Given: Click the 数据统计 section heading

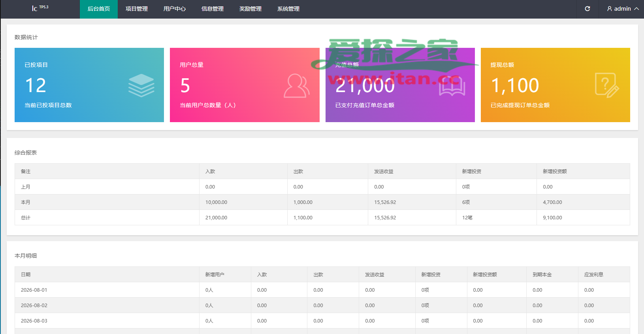Looking at the screenshot, I should click(x=26, y=37).
